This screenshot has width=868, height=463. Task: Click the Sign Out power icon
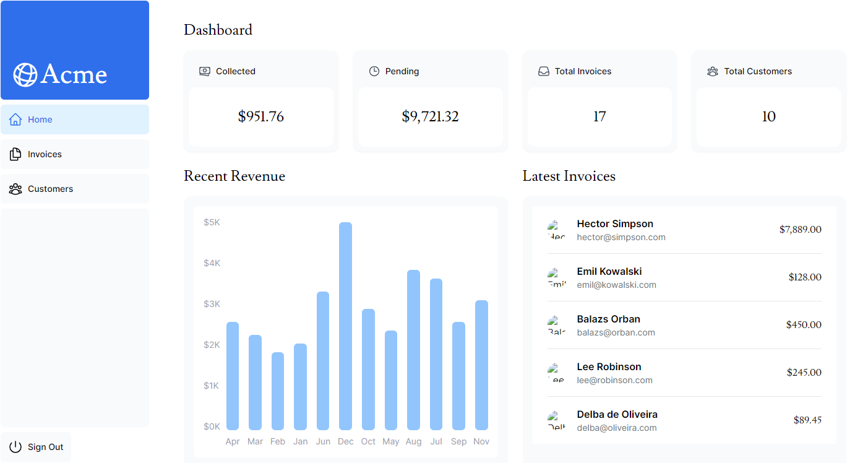[15, 447]
